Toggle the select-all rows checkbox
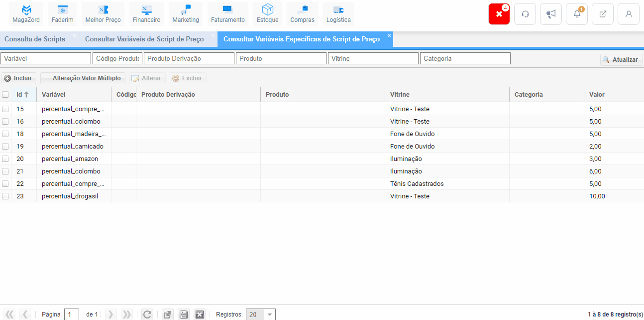This screenshot has height=320, width=644. (5, 94)
